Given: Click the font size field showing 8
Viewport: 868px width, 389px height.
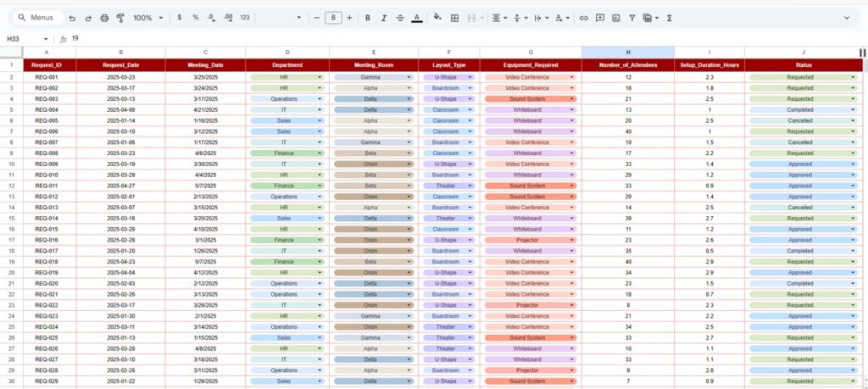Looking at the screenshot, I should (332, 18).
